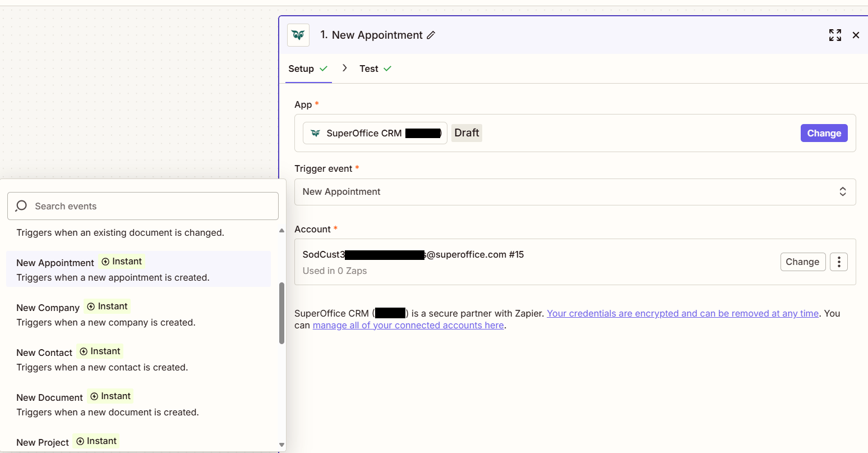Viewport: 868px width, 453px height.
Task: Click Change next to SuperOffice CRM app
Action: 824,133
